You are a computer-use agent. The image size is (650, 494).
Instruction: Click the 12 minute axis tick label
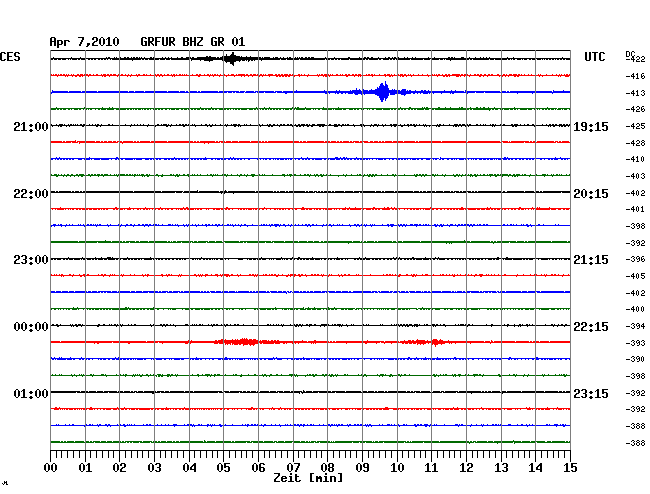(x=466, y=468)
